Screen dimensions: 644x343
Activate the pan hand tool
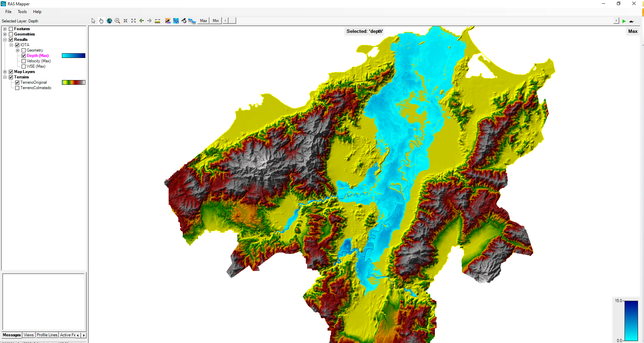click(x=101, y=21)
